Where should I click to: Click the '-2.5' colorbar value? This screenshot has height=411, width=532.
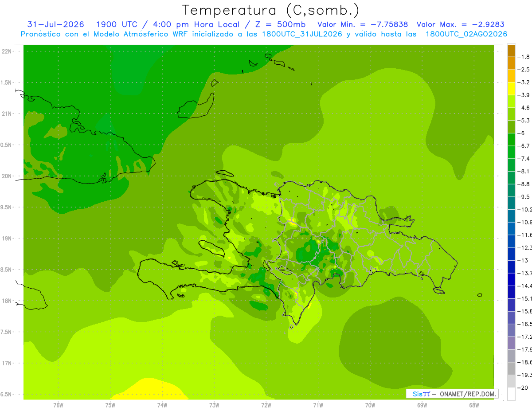point(524,70)
